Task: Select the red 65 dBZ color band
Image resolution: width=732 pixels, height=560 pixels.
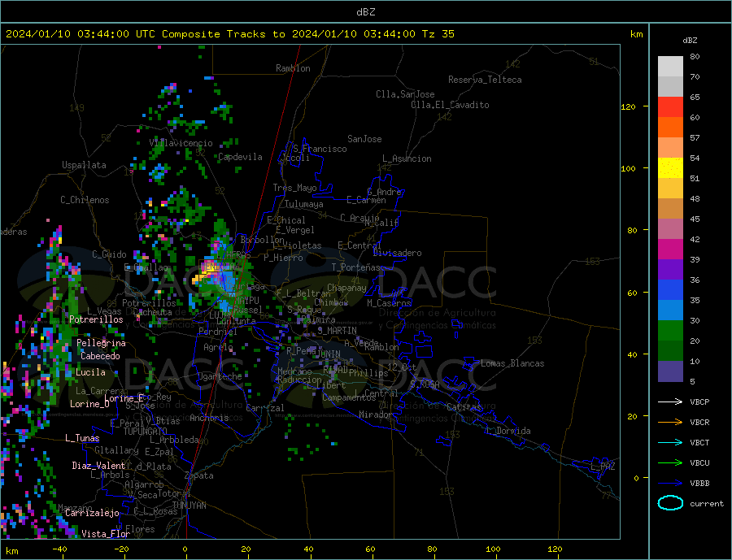Action: [x=670, y=106]
